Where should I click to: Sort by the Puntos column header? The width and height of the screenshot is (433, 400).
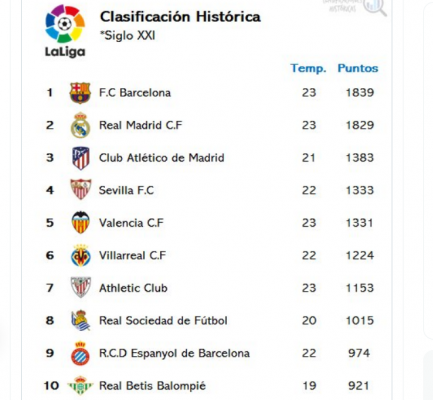point(358,68)
